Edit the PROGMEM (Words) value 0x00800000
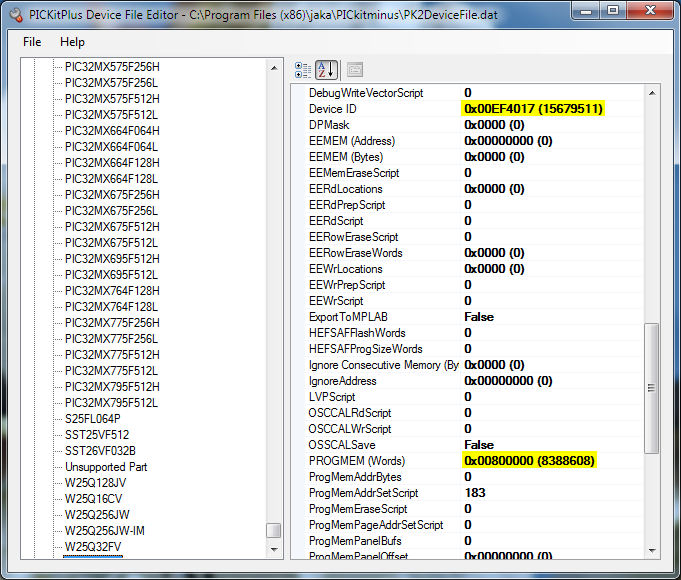This screenshot has height=580, width=681. click(x=529, y=461)
